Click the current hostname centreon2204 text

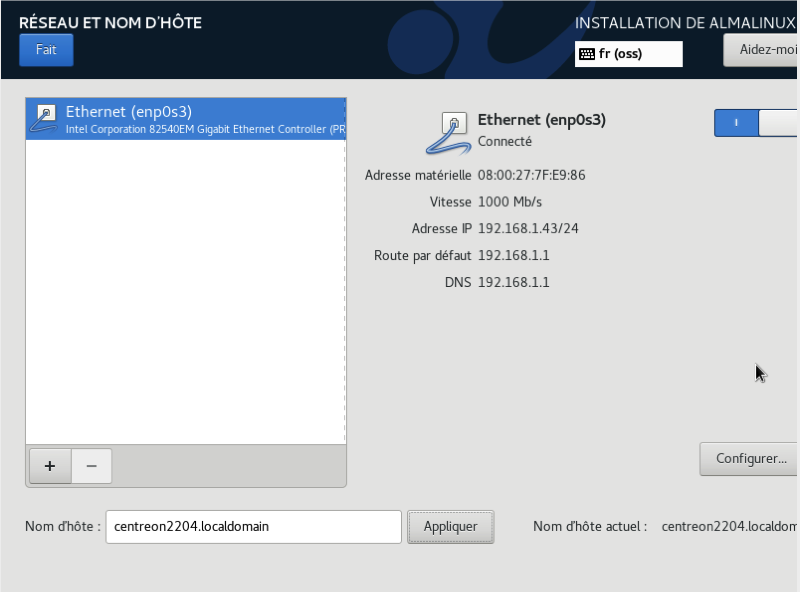pyautogui.click(x=729, y=526)
